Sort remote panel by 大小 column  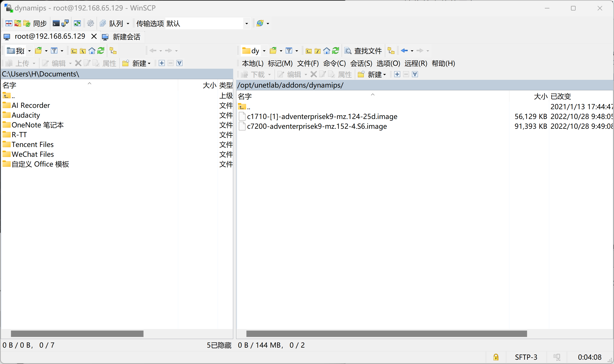click(529, 96)
